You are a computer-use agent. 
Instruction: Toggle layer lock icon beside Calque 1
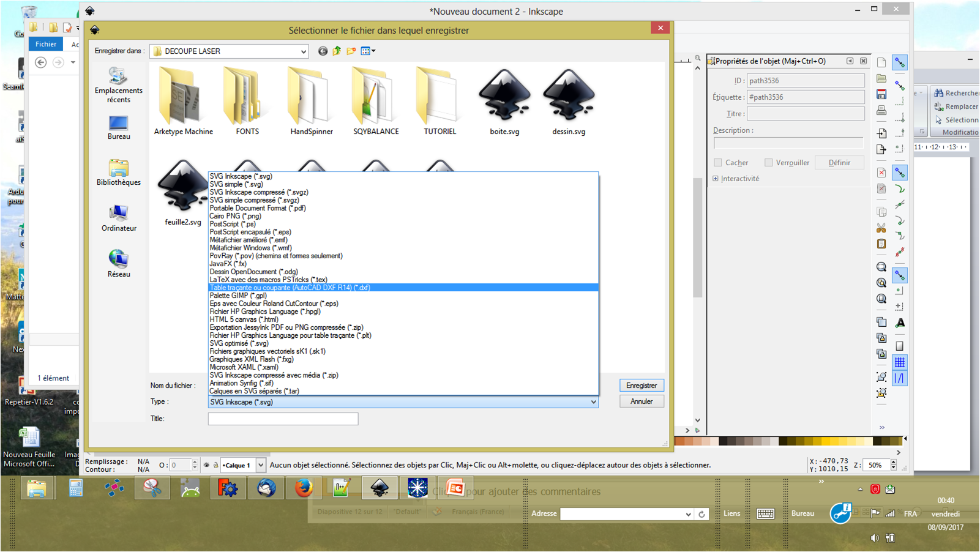[215, 465]
